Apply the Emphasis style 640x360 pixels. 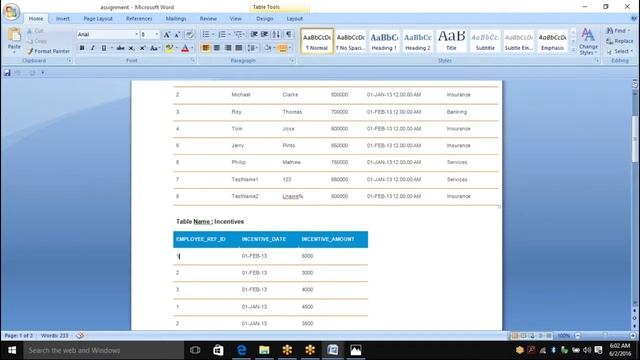point(552,41)
